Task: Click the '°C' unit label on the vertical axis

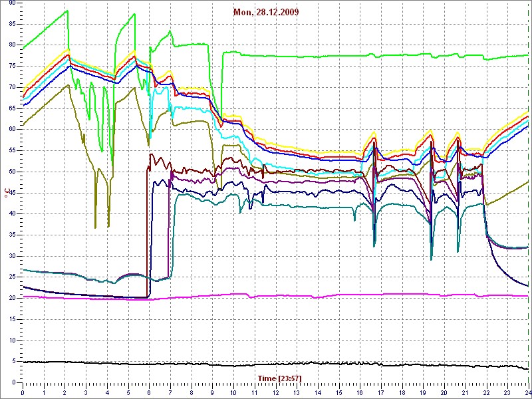Action: click(6, 194)
